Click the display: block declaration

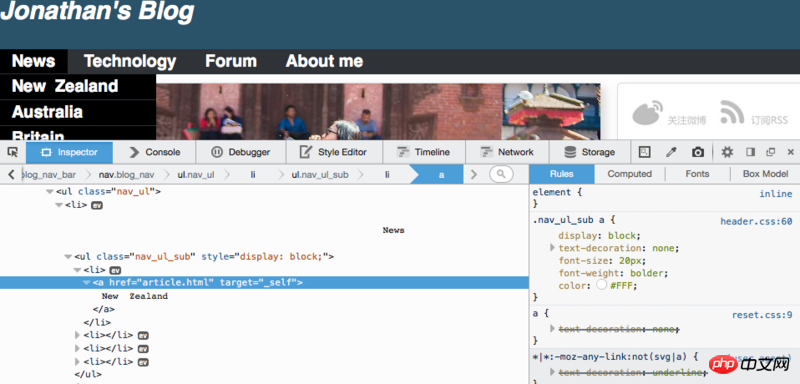pos(599,236)
